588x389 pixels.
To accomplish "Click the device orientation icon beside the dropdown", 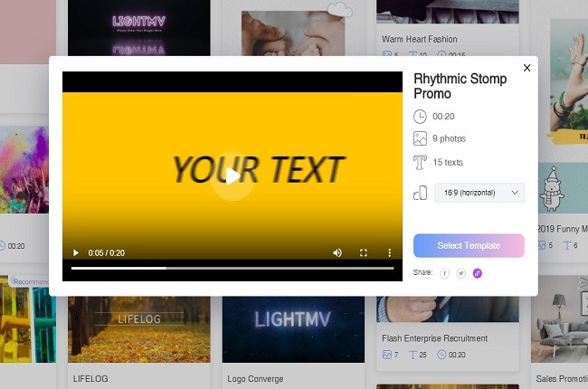I will coord(420,193).
